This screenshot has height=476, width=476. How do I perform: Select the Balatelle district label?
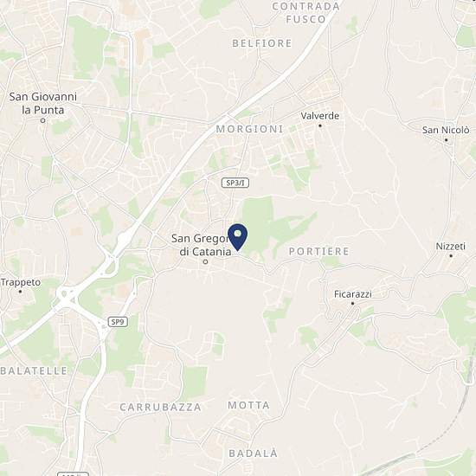(x=34, y=370)
